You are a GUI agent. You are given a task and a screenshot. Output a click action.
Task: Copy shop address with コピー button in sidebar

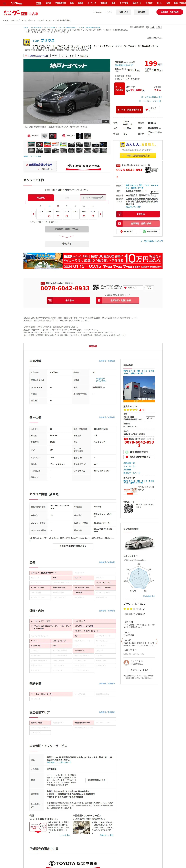click(154, 192)
